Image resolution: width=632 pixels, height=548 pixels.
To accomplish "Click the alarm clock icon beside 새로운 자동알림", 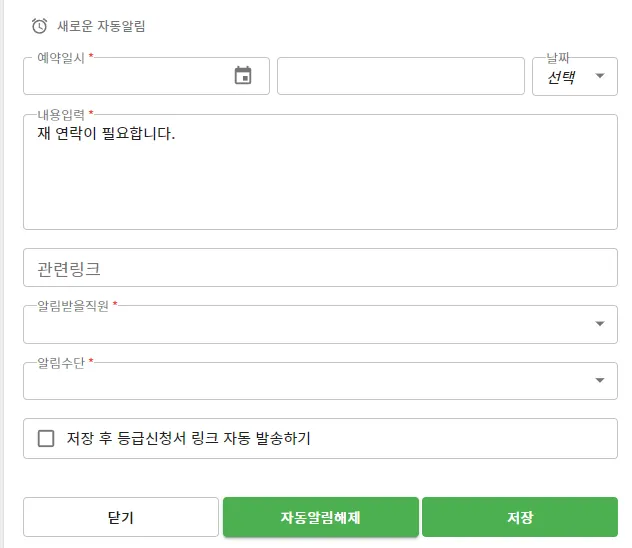I will click(x=40, y=26).
